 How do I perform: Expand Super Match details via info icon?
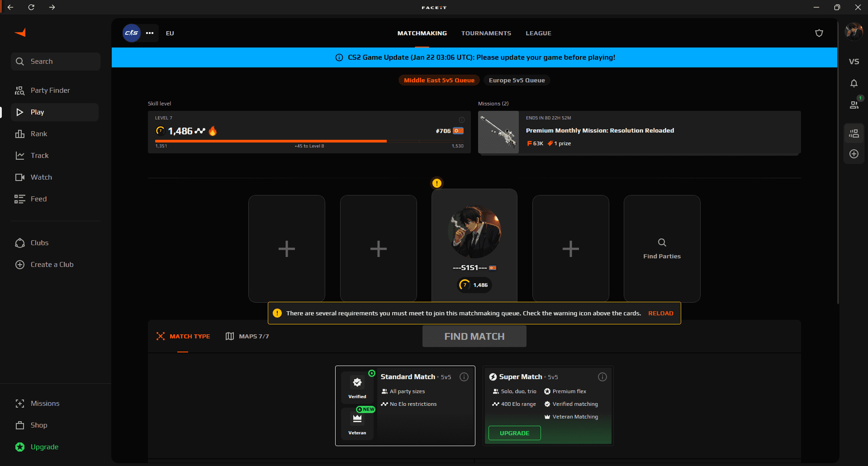602,376
